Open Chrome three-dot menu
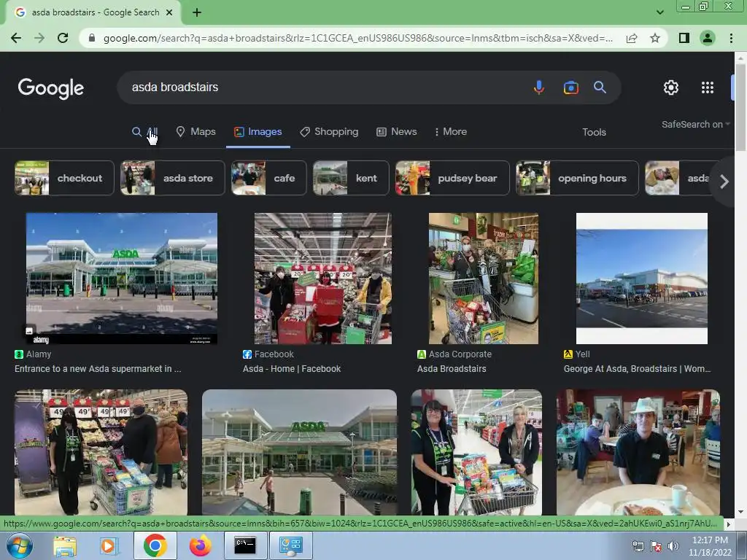The height and width of the screenshot is (560, 747). click(731, 38)
